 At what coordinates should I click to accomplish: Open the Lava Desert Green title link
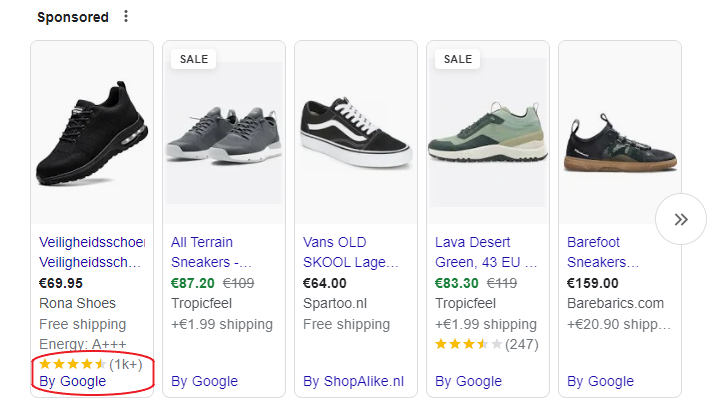484,252
